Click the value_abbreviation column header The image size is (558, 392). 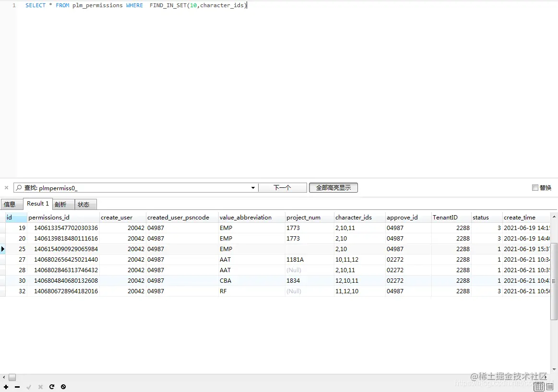click(252, 217)
